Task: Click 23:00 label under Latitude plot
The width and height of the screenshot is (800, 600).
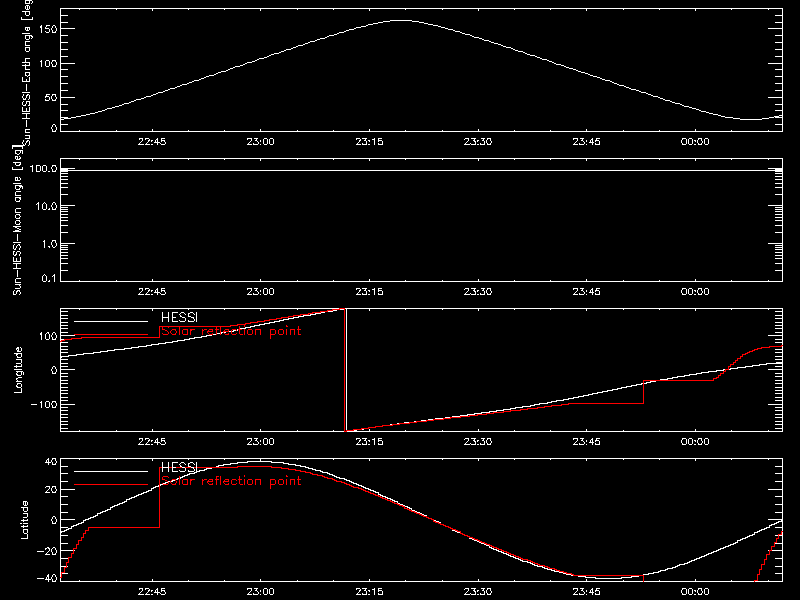Action: [261, 592]
